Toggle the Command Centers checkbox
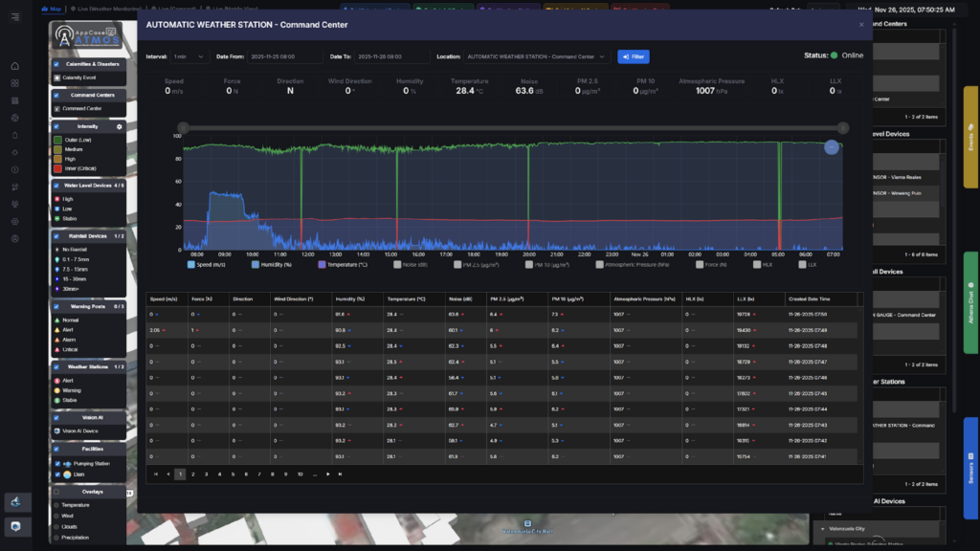 coord(56,96)
